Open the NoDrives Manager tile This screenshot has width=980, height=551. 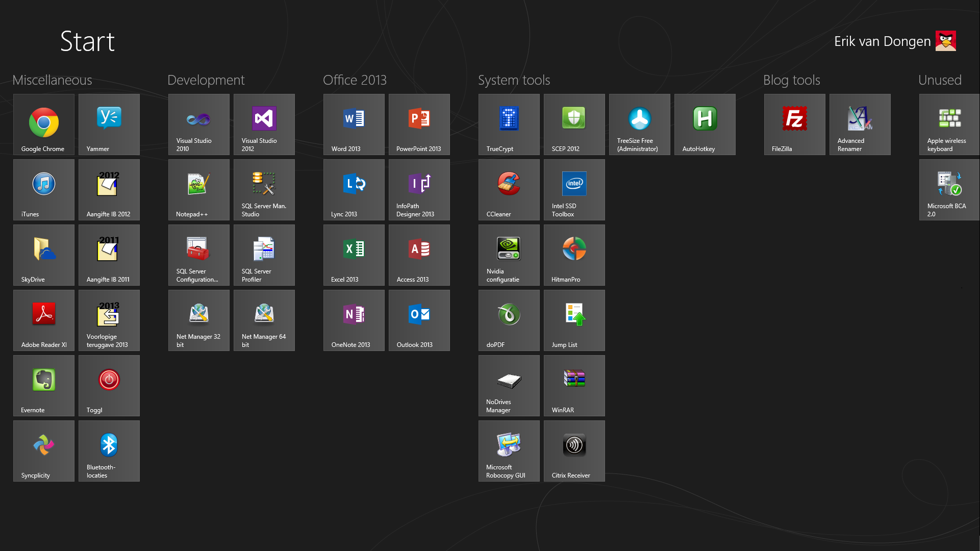(509, 386)
